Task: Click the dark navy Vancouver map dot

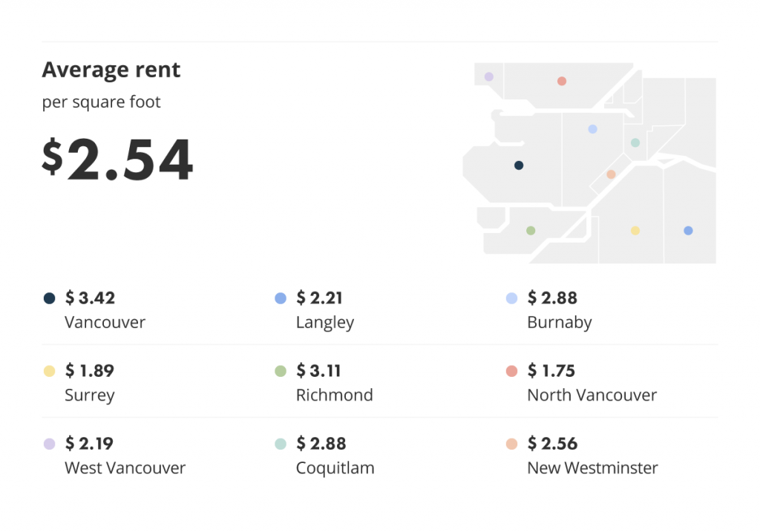Action: coord(519,165)
